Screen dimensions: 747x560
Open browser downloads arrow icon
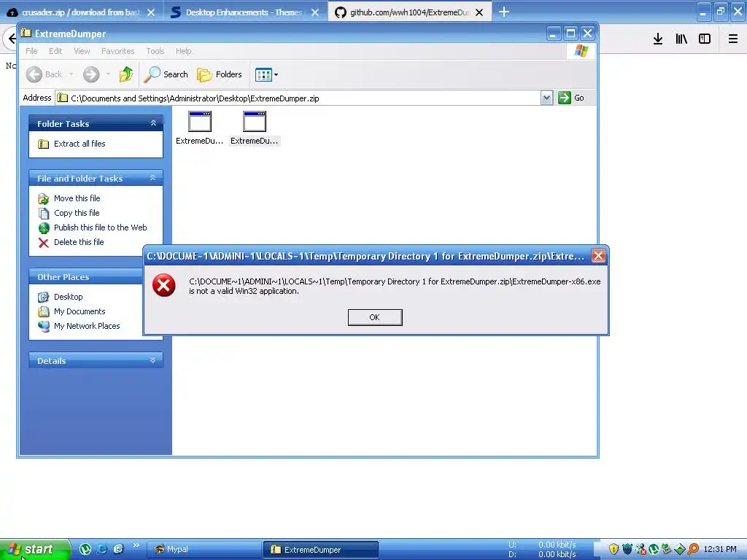[658, 39]
